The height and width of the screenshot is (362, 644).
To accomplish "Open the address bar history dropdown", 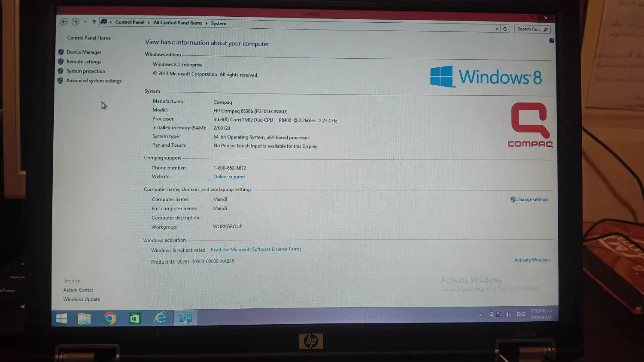I will tap(497, 29).
